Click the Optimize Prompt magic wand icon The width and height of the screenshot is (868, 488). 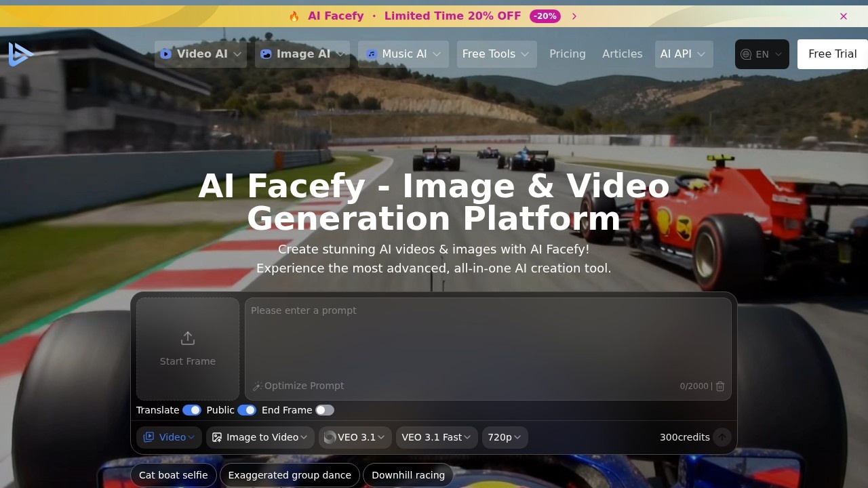258,386
